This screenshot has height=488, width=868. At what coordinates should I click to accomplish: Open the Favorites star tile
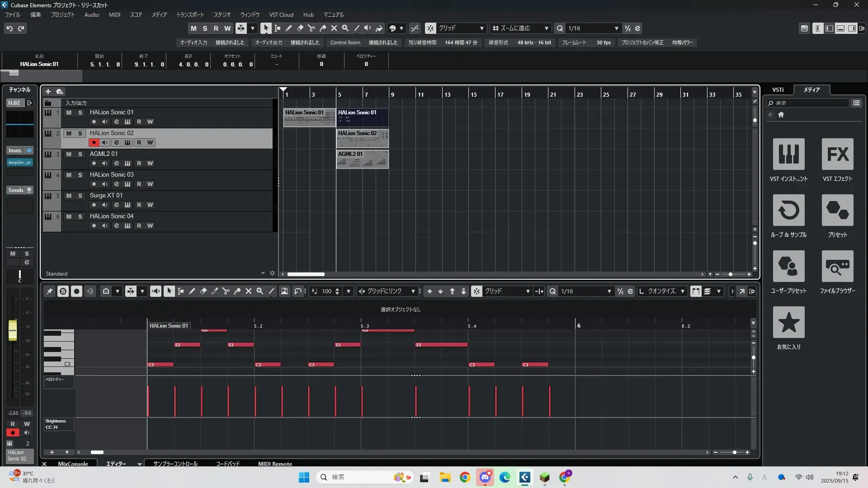coord(788,323)
